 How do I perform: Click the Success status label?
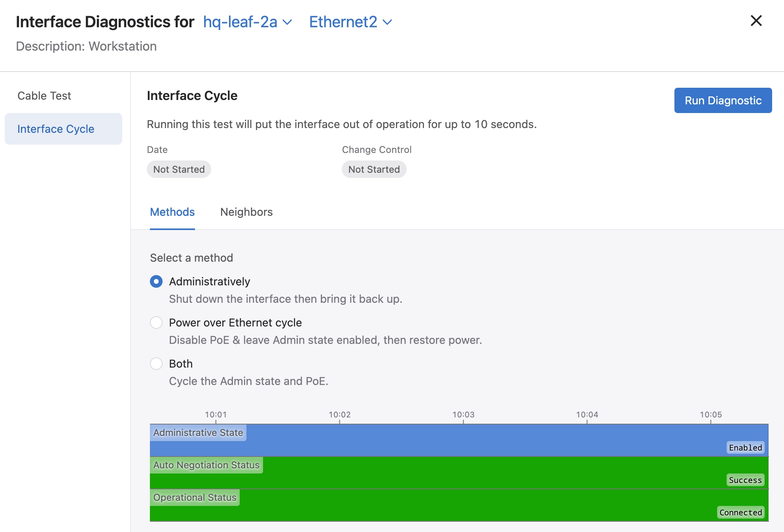745,480
